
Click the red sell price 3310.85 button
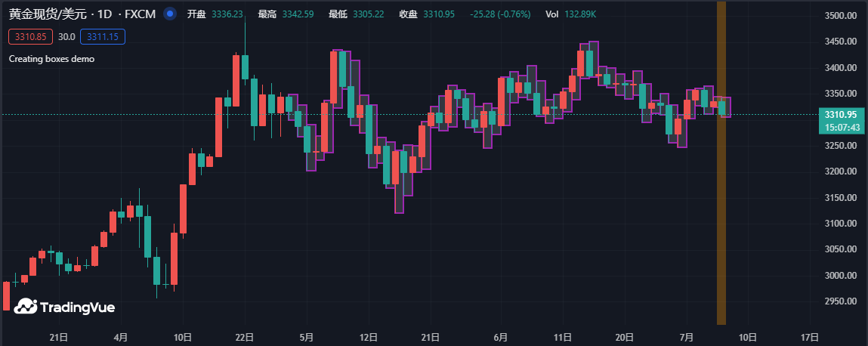tap(31, 36)
